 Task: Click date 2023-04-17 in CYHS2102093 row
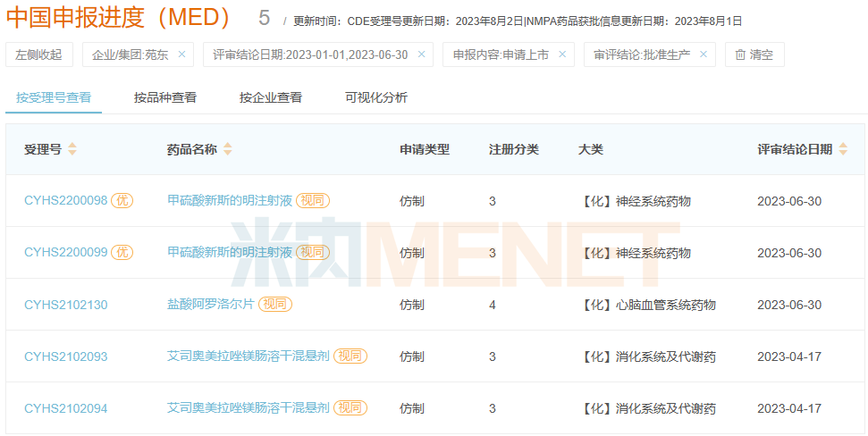click(789, 356)
